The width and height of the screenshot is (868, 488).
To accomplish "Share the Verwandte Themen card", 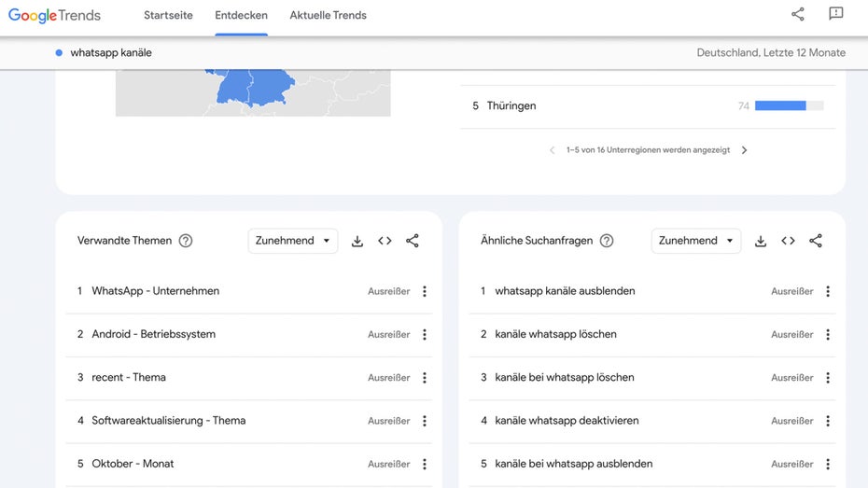I will coord(413,241).
